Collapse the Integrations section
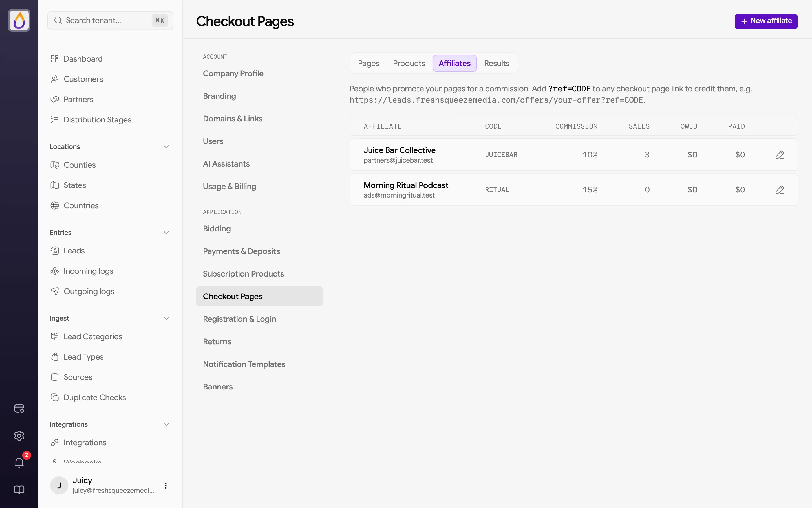The height and width of the screenshot is (508, 812). point(166,424)
